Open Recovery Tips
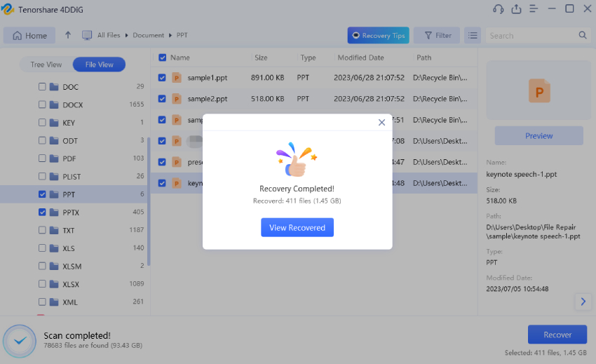 (x=378, y=35)
